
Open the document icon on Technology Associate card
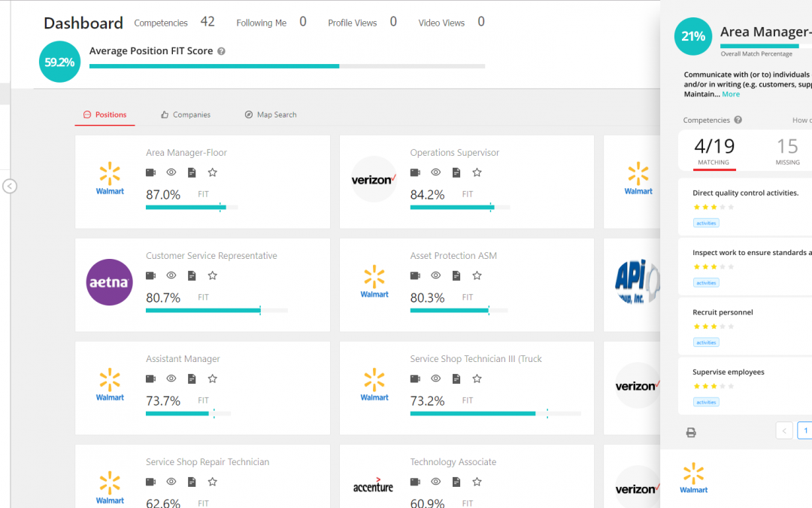(456, 482)
